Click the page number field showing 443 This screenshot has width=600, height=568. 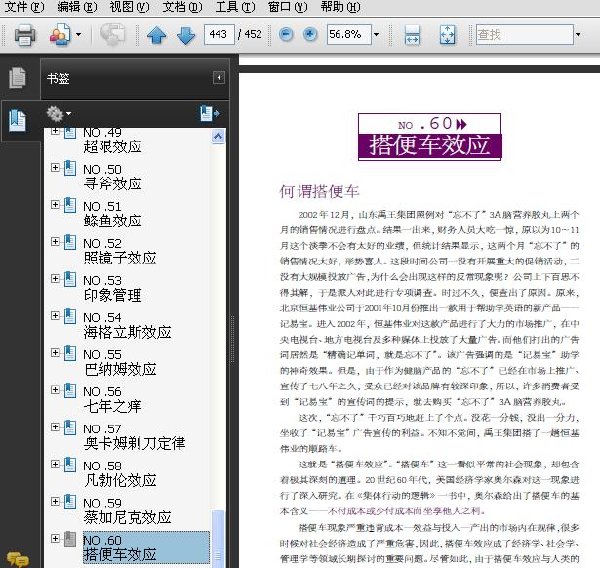pyautogui.click(x=219, y=34)
